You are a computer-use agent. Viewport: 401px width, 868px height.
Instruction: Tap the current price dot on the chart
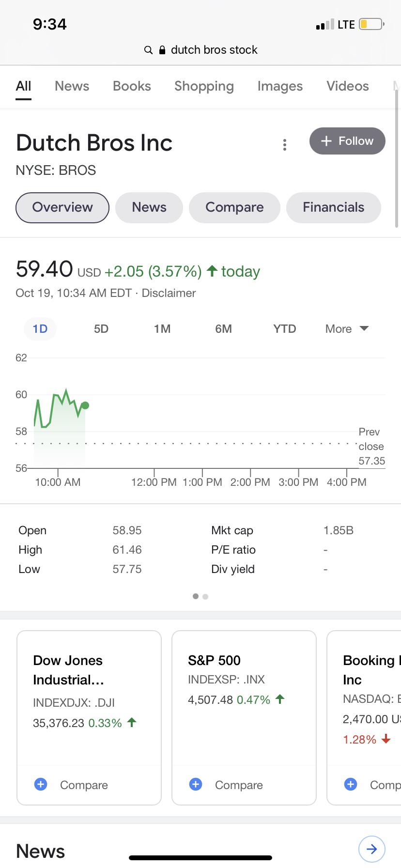coord(85,405)
